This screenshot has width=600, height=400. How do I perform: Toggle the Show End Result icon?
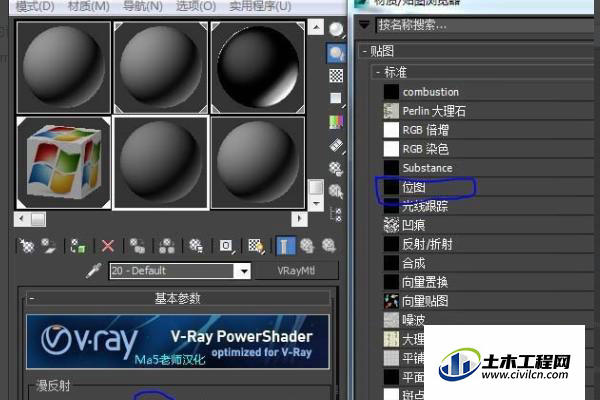click(285, 246)
